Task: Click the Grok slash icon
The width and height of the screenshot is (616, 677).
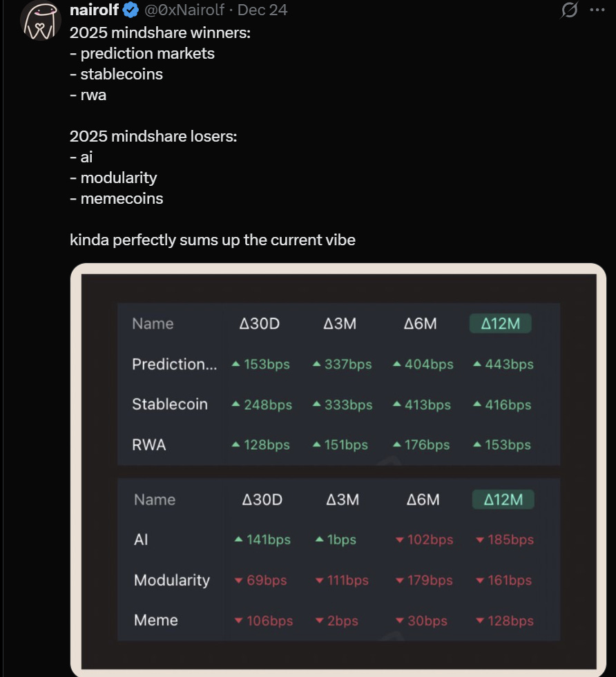Action: [569, 10]
